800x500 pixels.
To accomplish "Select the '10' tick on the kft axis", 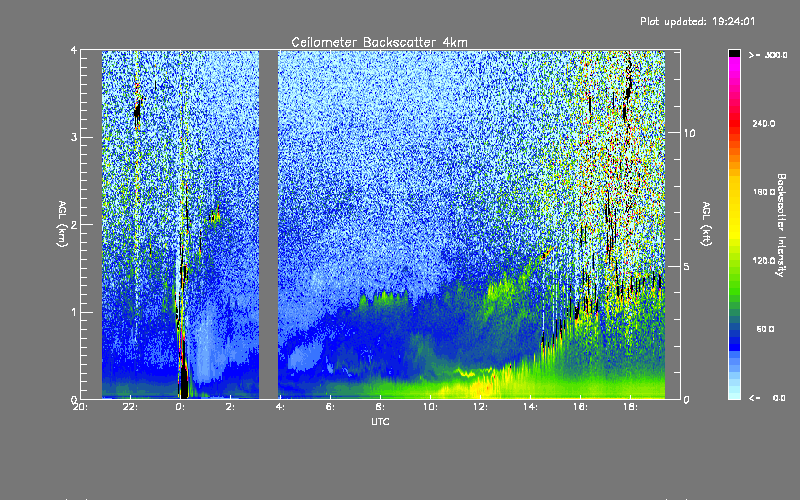I will click(x=689, y=133).
